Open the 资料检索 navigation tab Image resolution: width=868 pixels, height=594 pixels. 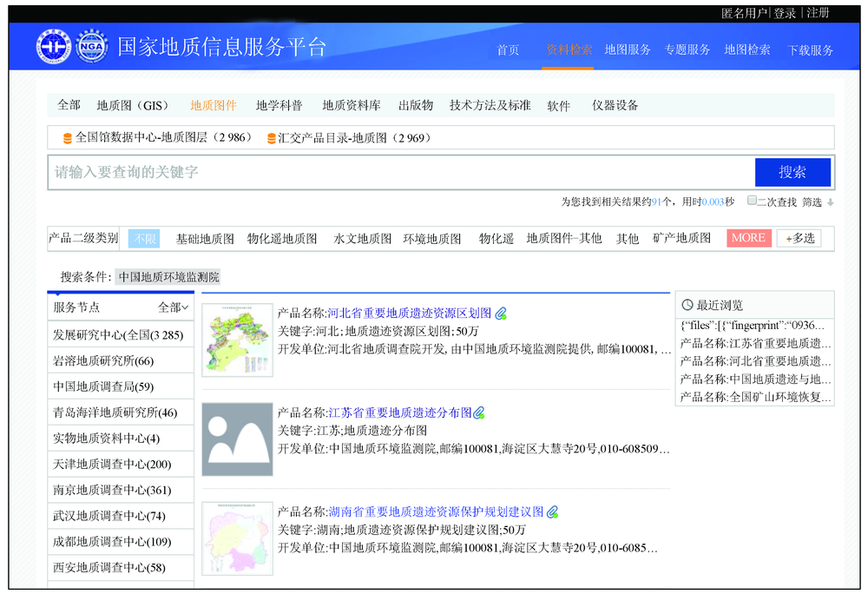569,49
